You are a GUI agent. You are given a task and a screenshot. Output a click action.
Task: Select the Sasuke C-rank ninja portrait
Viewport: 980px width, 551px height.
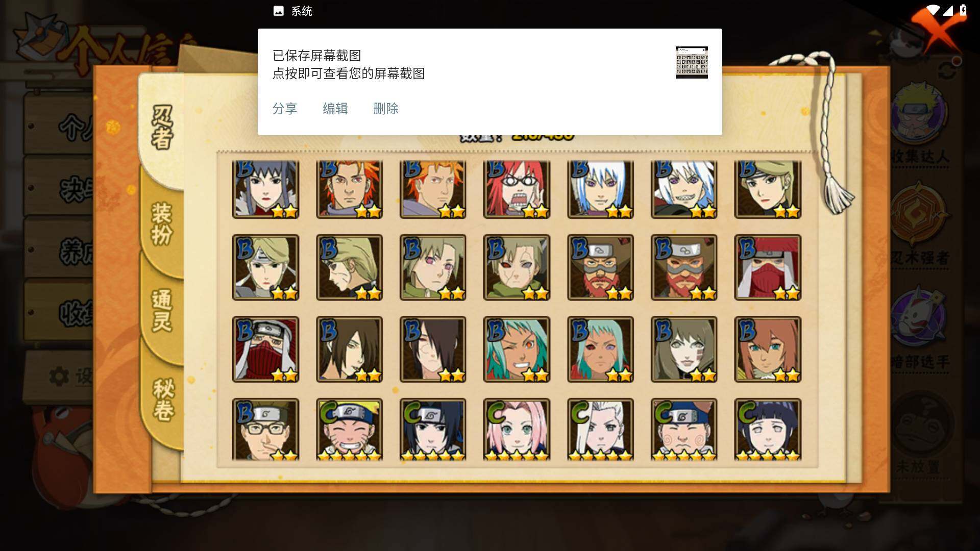[433, 430]
